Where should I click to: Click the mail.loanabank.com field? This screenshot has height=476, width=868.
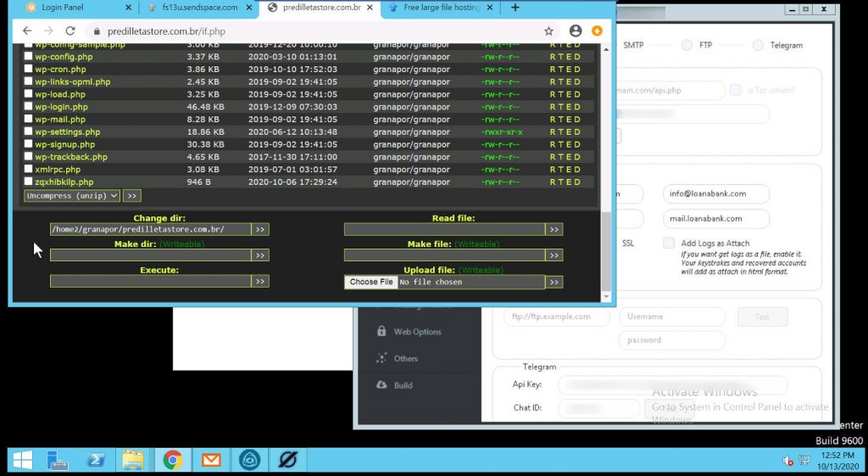[716, 218]
